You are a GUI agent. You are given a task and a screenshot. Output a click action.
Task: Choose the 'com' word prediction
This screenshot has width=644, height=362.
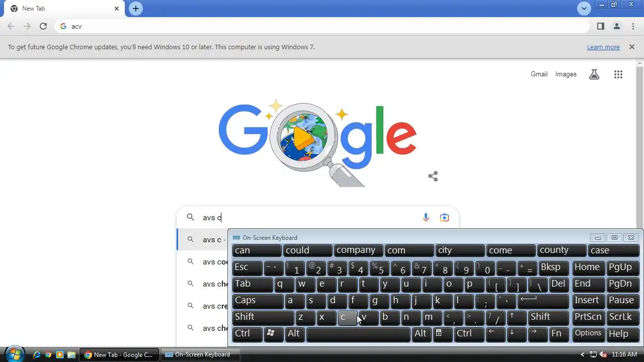tap(410, 250)
